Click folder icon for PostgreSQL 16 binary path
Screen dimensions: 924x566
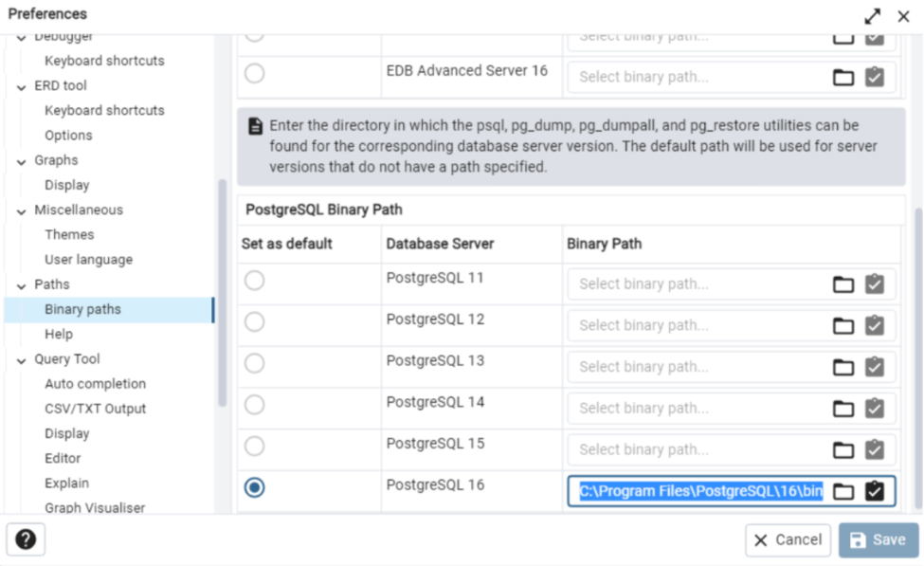pyautogui.click(x=843, y=491)
